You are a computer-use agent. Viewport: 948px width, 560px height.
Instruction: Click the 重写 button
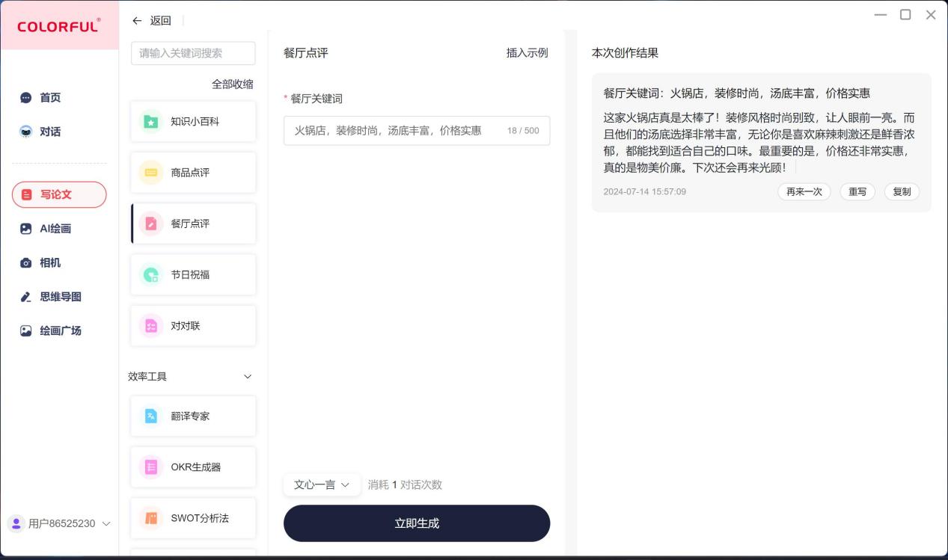857,192
